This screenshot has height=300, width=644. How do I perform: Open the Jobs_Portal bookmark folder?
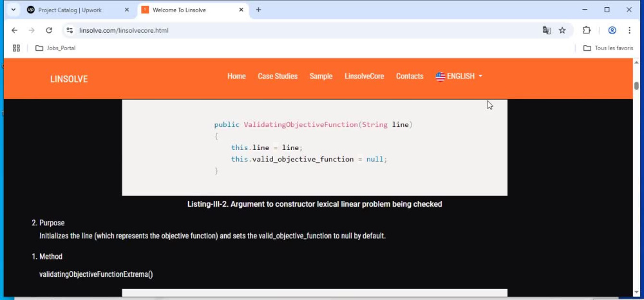pyautogui.click(x=55, y=48)
